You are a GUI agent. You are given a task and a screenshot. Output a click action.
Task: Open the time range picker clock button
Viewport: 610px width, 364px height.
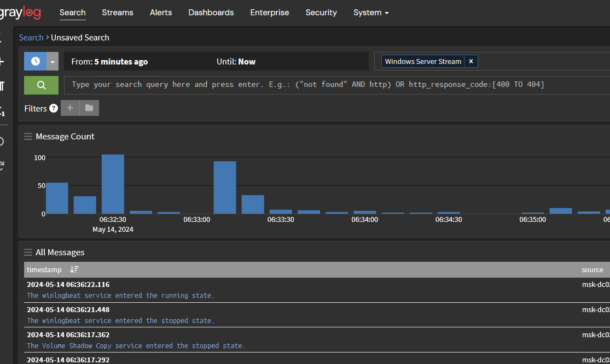point(36,61)
